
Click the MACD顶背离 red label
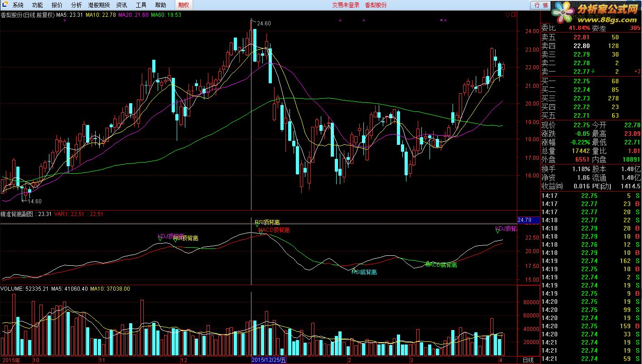pyautogui.click(x=274, y=230)
